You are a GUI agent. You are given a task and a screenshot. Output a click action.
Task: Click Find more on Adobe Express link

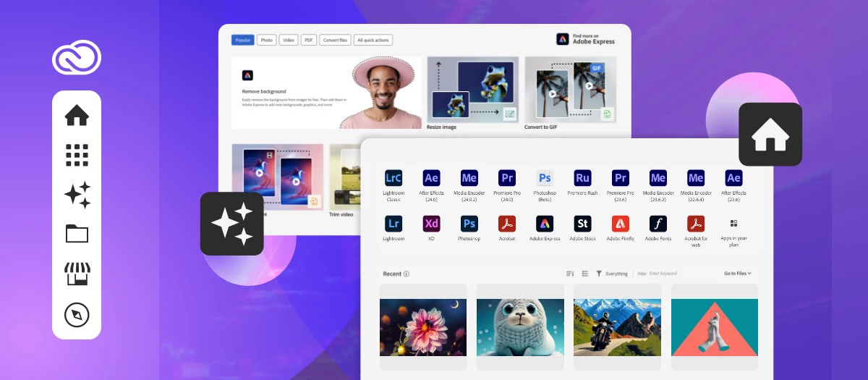pyautogui.click(x=586, y=39)
